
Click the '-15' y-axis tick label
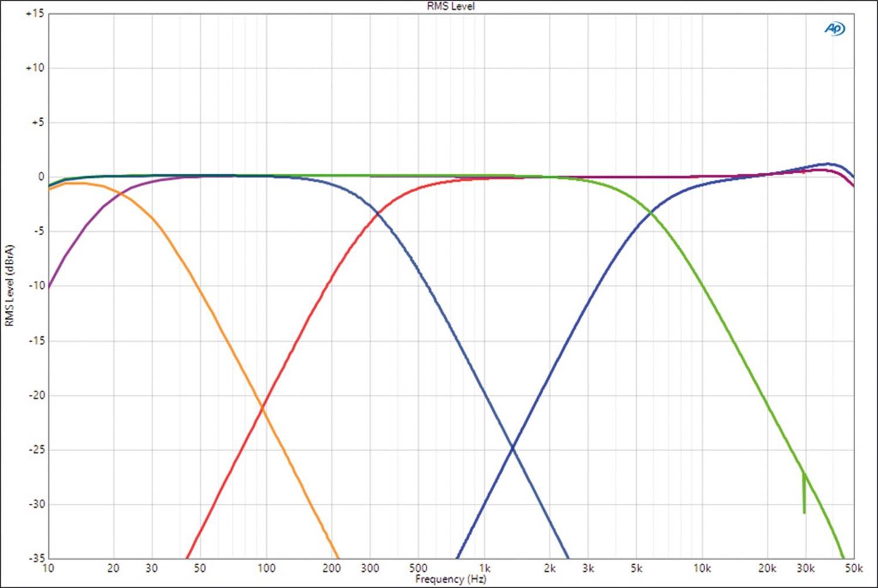point(36,341)
